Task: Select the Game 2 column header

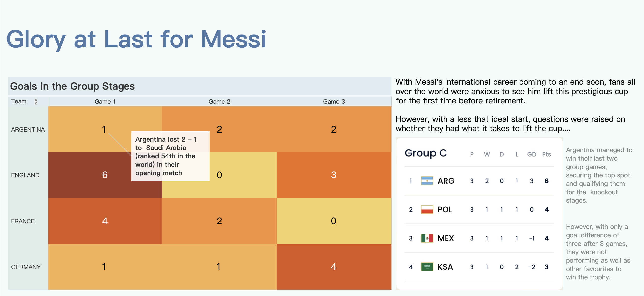Action: coord(219,102)
